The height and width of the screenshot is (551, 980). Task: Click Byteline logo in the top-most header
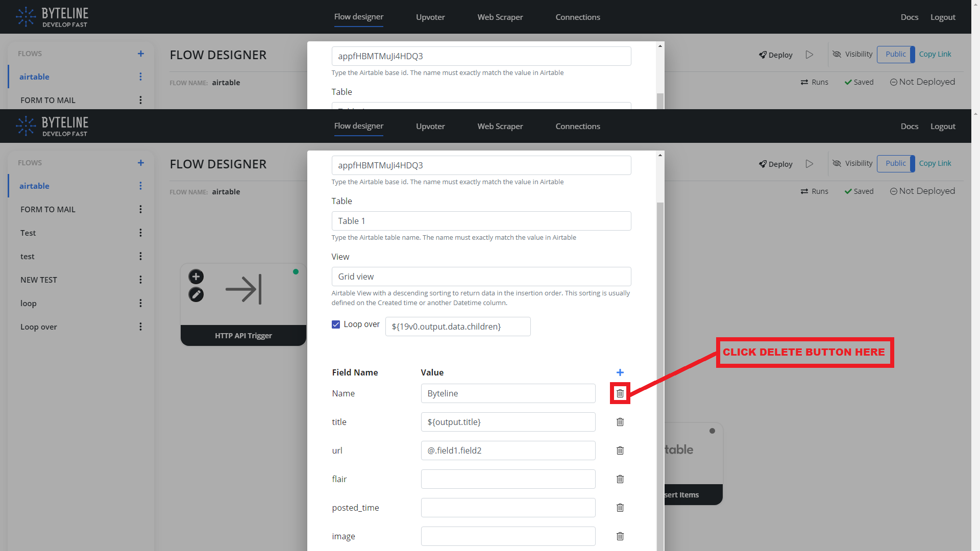click(x=52, y=17)
